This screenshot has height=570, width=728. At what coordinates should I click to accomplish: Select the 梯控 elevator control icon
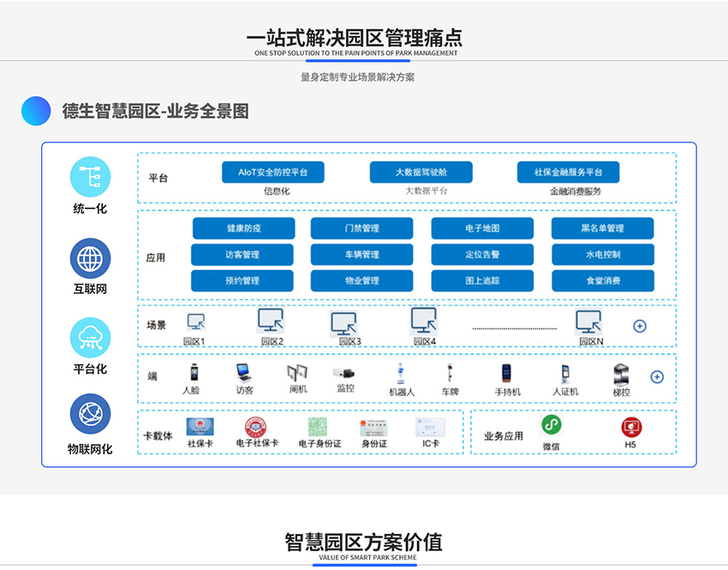621,374
